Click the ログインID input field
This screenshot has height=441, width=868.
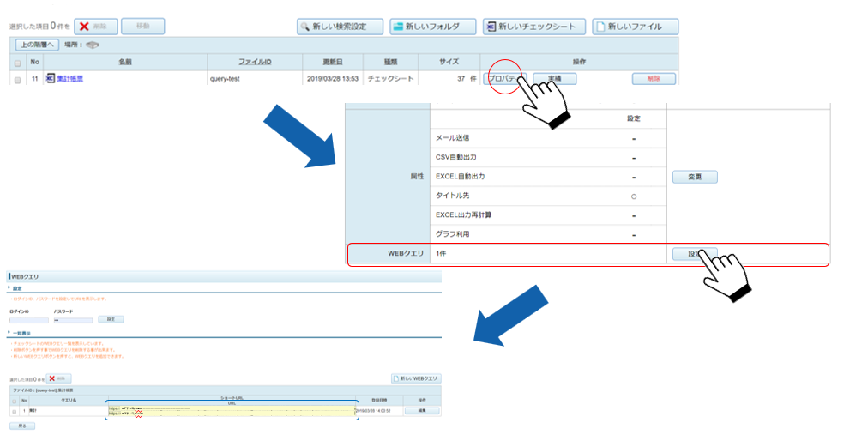28,319
